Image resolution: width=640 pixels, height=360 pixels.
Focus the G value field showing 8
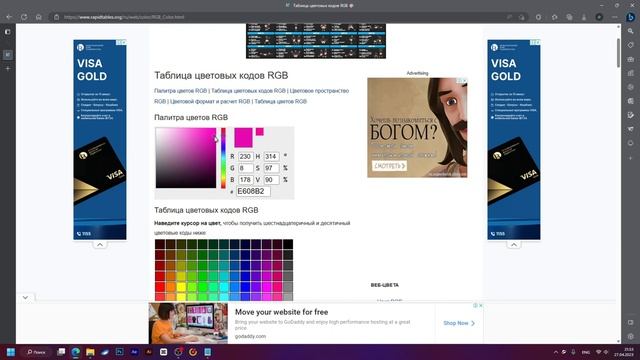click(246, 168)
